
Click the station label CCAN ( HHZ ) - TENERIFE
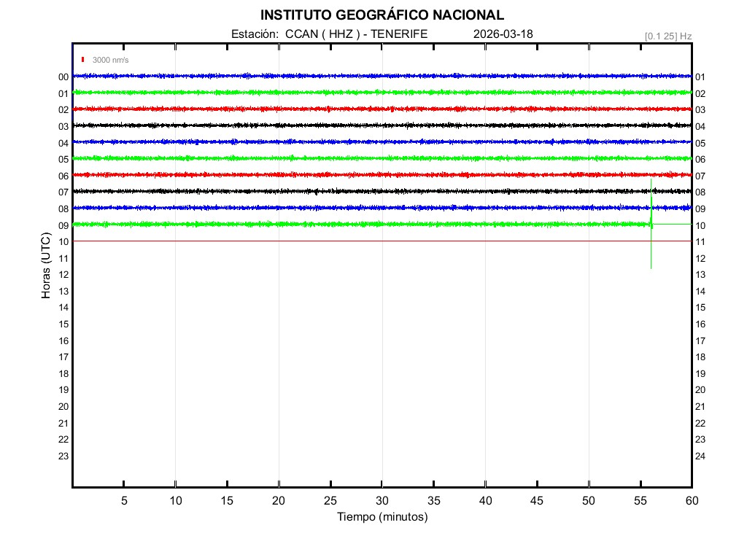point(329,34)
